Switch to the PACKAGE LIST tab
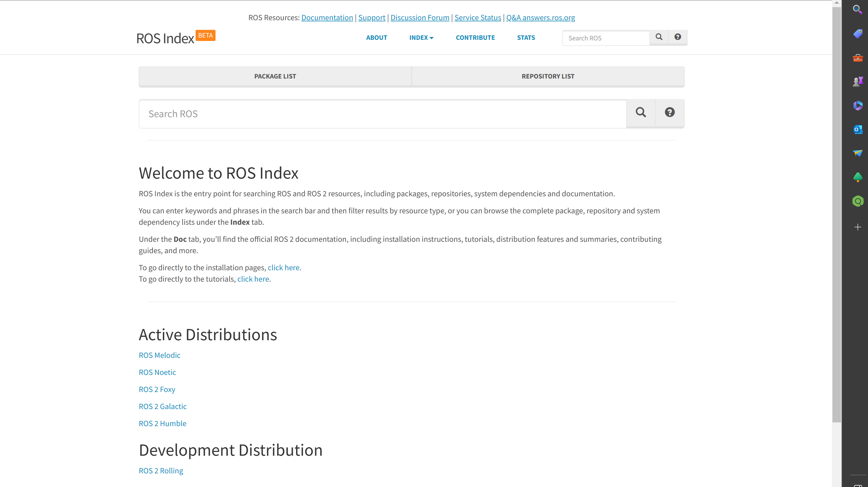Screen dimensions: 868x487 point(275,77)
